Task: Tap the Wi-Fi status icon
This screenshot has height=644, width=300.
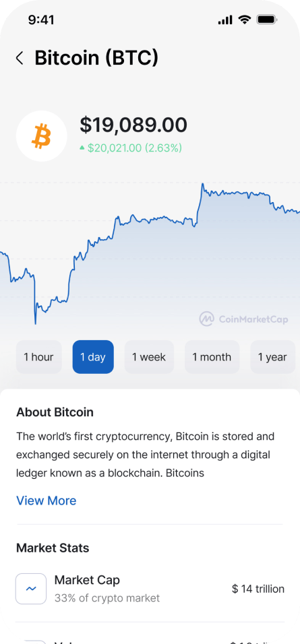Action: [x=245, y=20]
